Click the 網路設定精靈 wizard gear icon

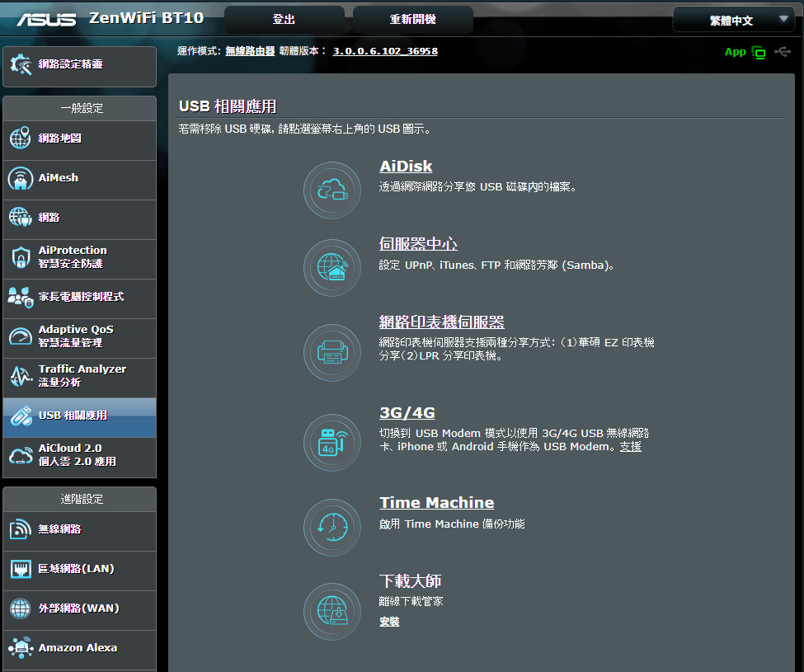pos(21,64)
